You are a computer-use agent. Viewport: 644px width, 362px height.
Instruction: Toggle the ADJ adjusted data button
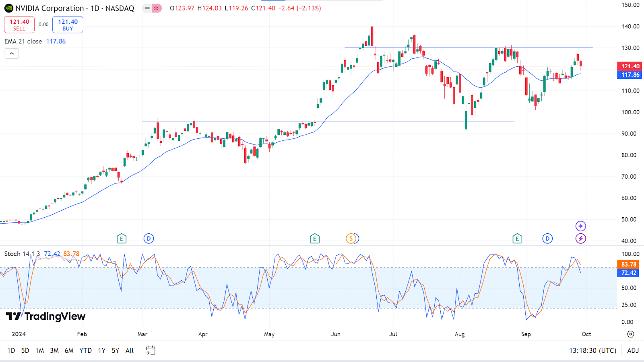[x=633, y=351]
